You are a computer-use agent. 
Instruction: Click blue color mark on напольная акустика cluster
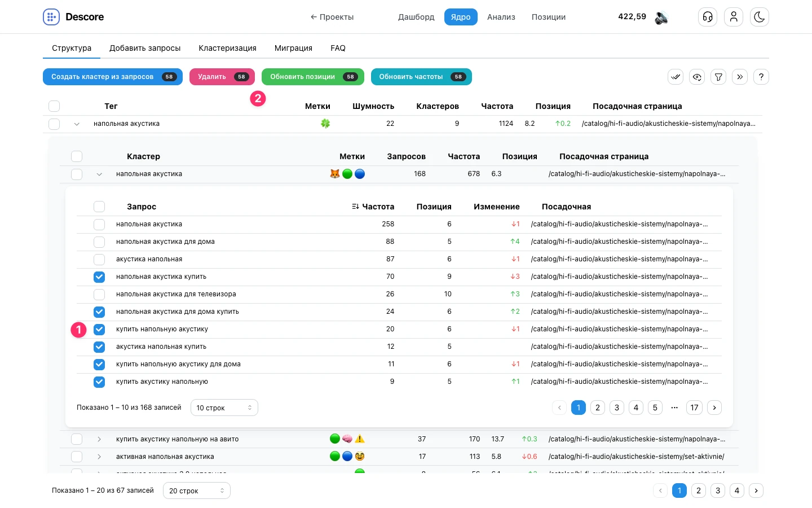[x=360, y=174]
